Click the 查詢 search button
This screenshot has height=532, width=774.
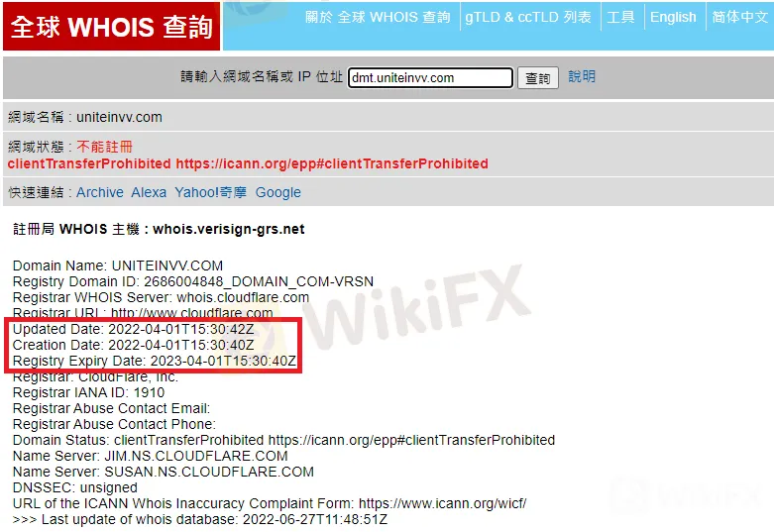[x=537, y=78]
